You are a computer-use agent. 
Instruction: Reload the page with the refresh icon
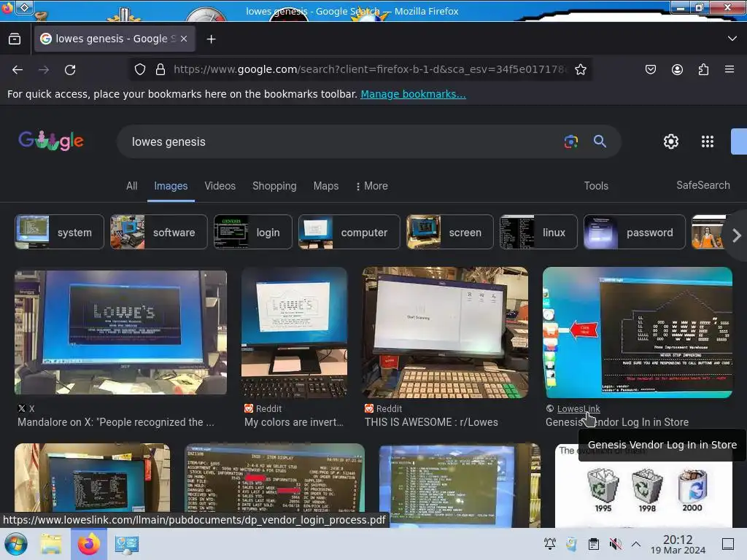pos(70,69)
